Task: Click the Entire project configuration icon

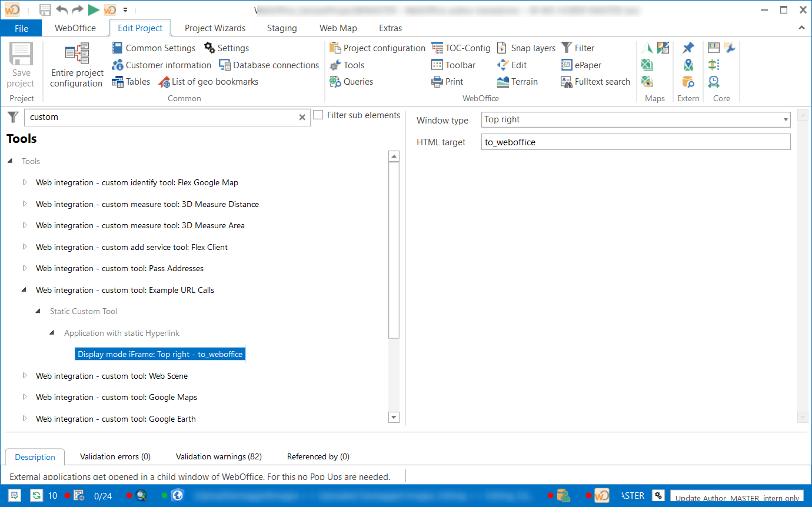Action: tap(76, 55)
